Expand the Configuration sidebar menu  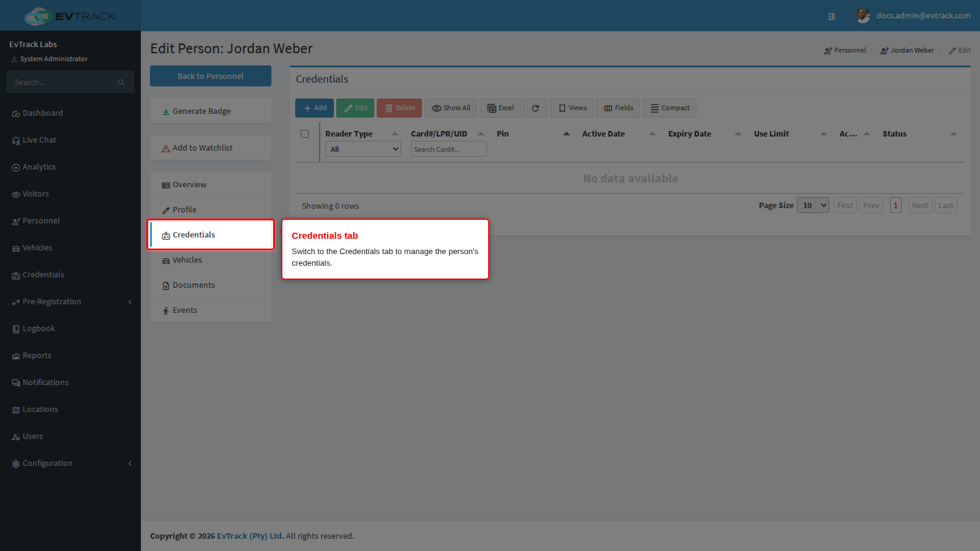click(70, 463)
